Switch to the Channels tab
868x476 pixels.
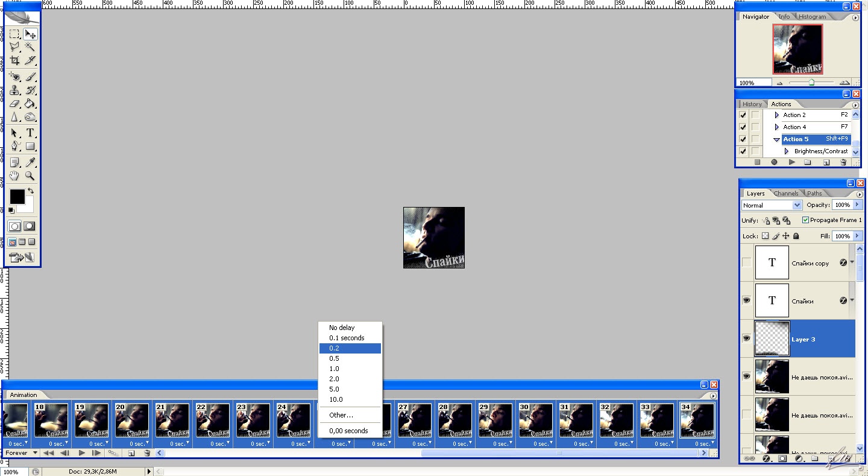point(786,194)
